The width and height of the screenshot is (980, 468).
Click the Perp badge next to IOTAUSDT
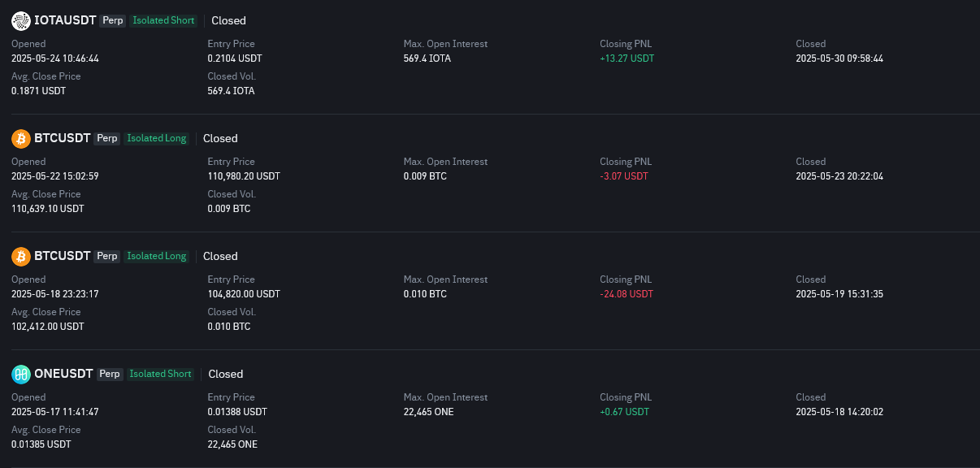tap(113, 20)
